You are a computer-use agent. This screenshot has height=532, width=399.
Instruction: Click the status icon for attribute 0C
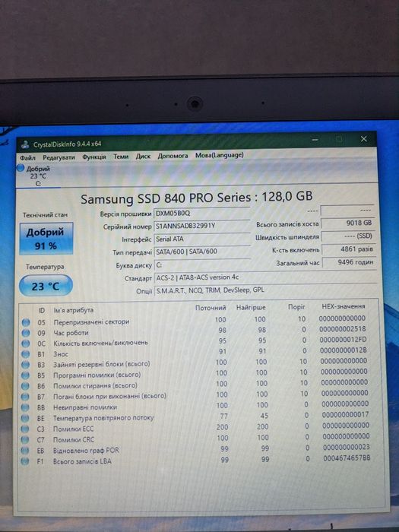(x=25, y=344)
